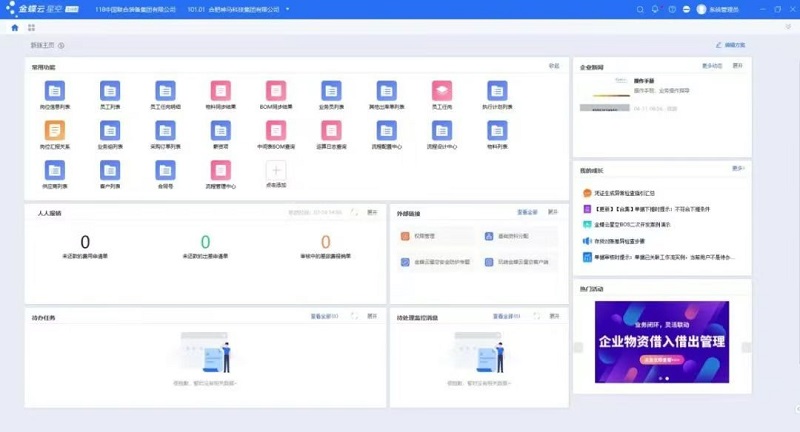Open the 岗位汇报关系 orange icon
The image size is (800, 432).
pyautogui.click(x=54, y=131)
